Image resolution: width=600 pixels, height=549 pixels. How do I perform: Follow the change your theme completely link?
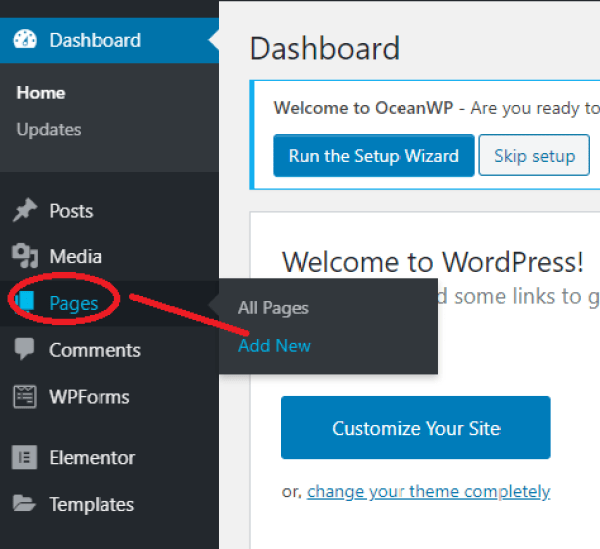(429, 492)
